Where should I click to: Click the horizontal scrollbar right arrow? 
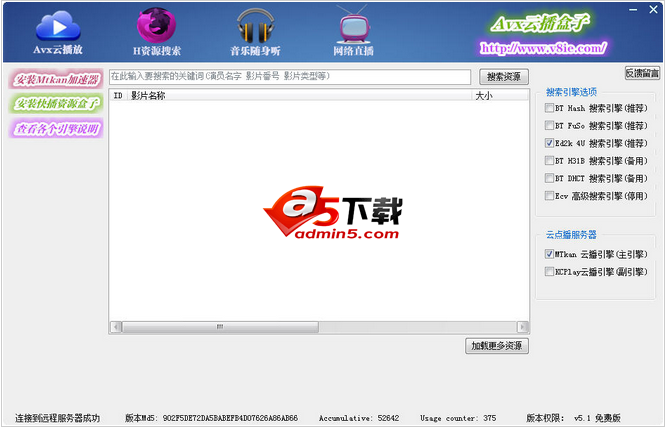[522, 327]
